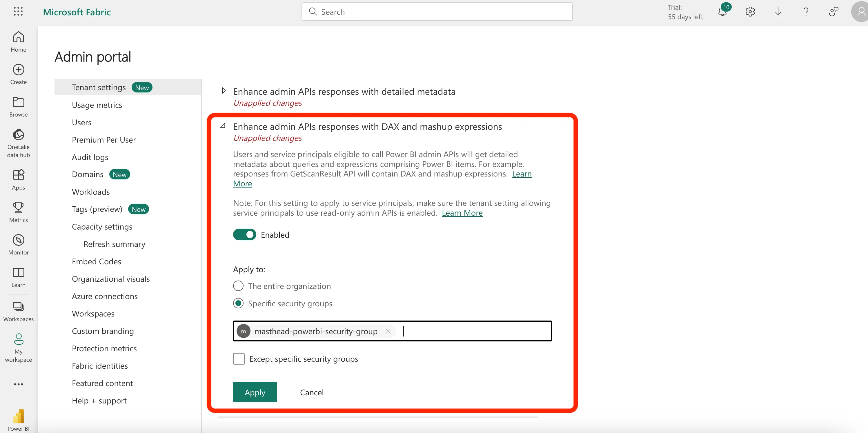Expand the more options ellipsis in sidebar
The image size is (868, 433).
[19, 384]
